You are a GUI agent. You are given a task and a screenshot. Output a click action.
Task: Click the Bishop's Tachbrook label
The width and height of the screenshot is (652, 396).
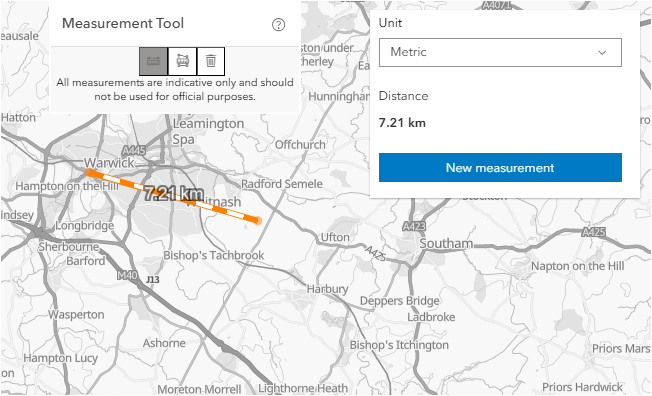(214, 255)
